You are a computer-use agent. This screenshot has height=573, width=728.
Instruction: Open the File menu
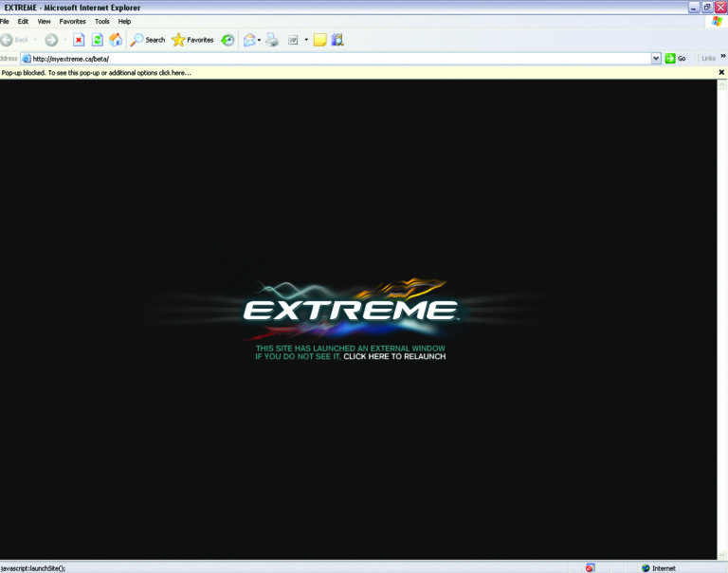[5, 22]
